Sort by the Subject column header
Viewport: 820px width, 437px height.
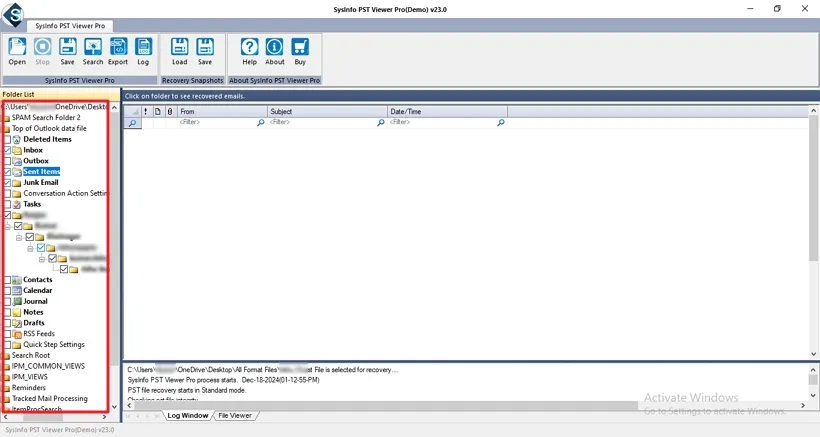(x=327, y=111)
